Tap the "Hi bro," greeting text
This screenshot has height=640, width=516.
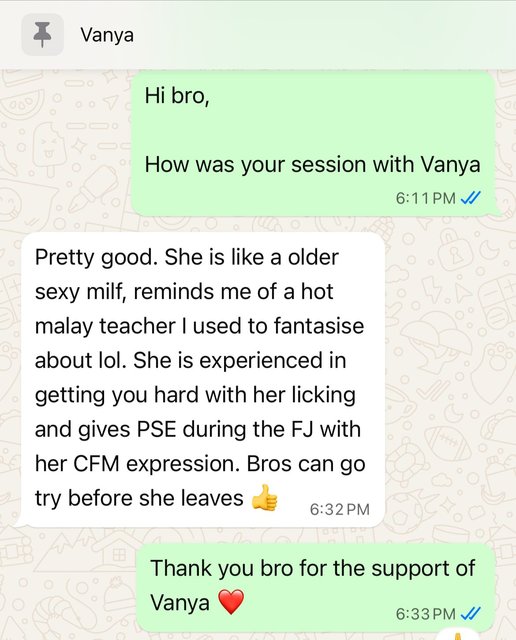(x=177, y=96)
